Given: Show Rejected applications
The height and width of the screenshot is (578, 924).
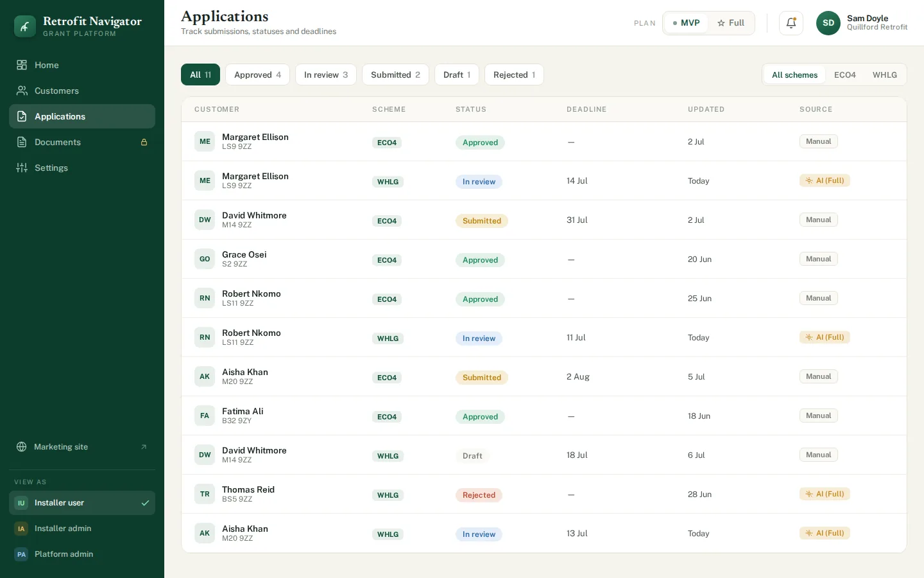Looking at the screenshot, I should coord(514,74).
